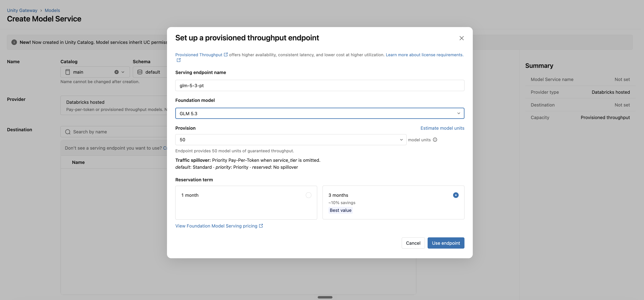
Task: Click the Serving endpoint name field
Action: click(x=320, y=85)
